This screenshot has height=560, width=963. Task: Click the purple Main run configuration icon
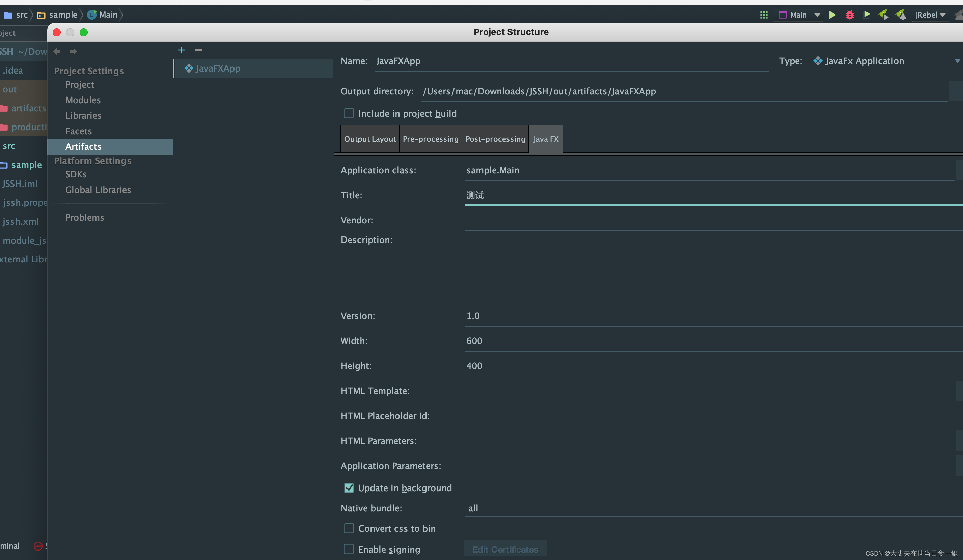[782, 15]
